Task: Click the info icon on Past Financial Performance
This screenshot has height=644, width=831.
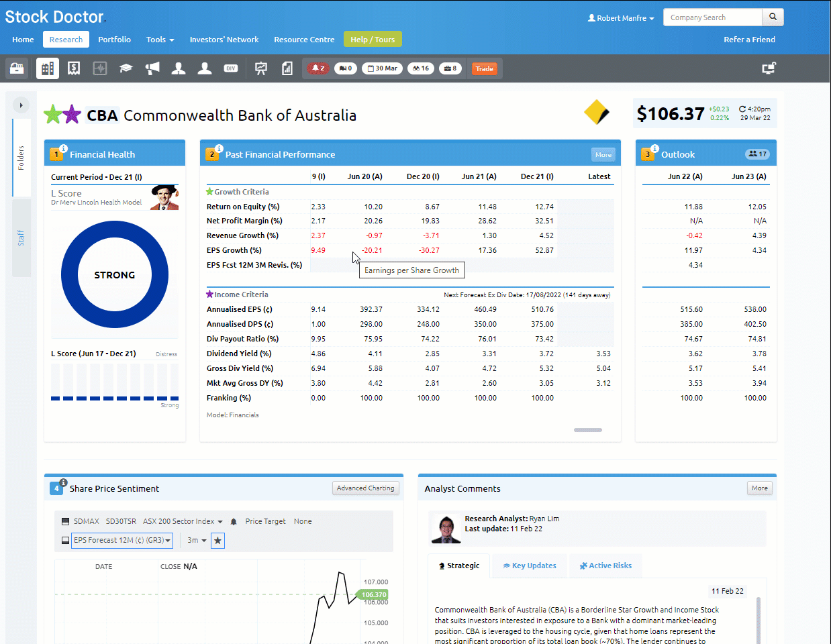Action: tap(219, 148)
